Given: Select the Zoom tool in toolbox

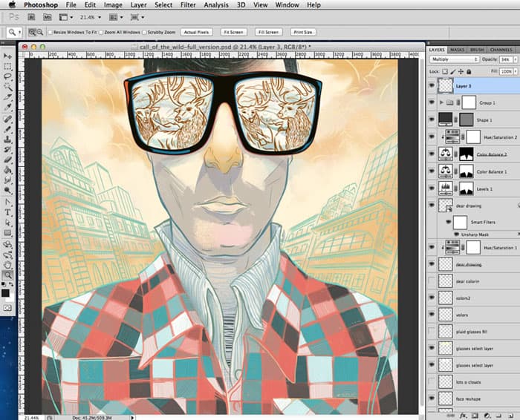Looking at the screenshot, I should click(x=7, y=275).
